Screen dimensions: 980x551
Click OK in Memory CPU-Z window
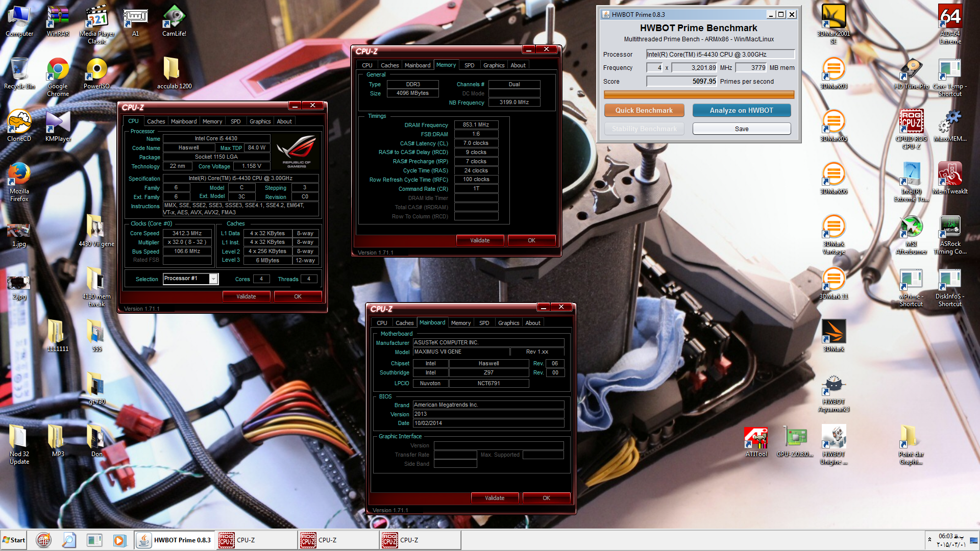531,240
